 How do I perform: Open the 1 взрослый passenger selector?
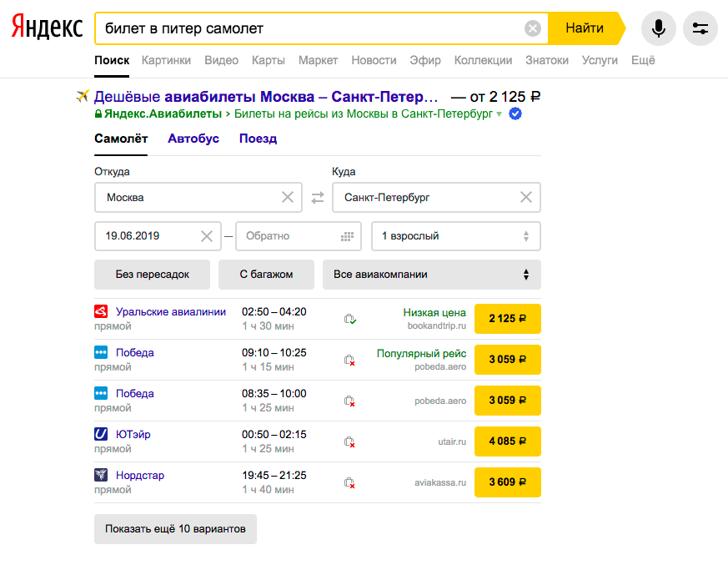(456, 236)
